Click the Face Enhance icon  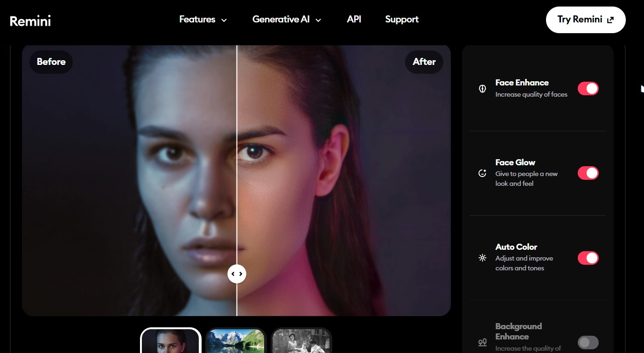(x=483, y=89)
